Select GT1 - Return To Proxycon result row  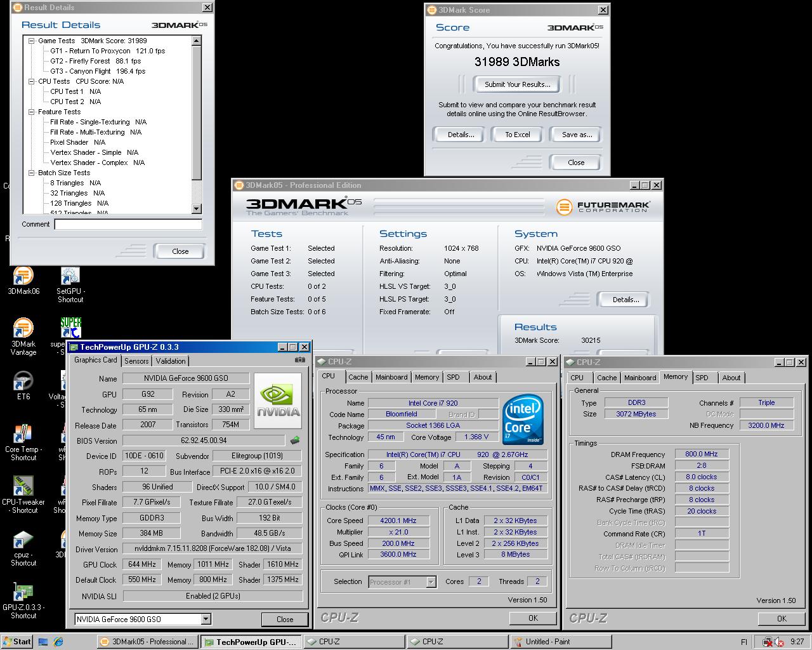(107, 51)
